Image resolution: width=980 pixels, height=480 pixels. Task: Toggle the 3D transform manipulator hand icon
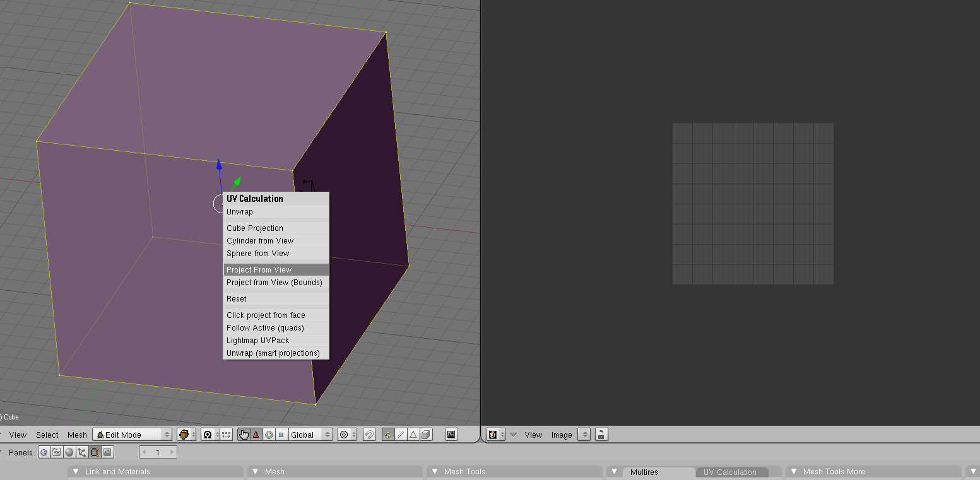pyautogui.click(x=244, y=435)
